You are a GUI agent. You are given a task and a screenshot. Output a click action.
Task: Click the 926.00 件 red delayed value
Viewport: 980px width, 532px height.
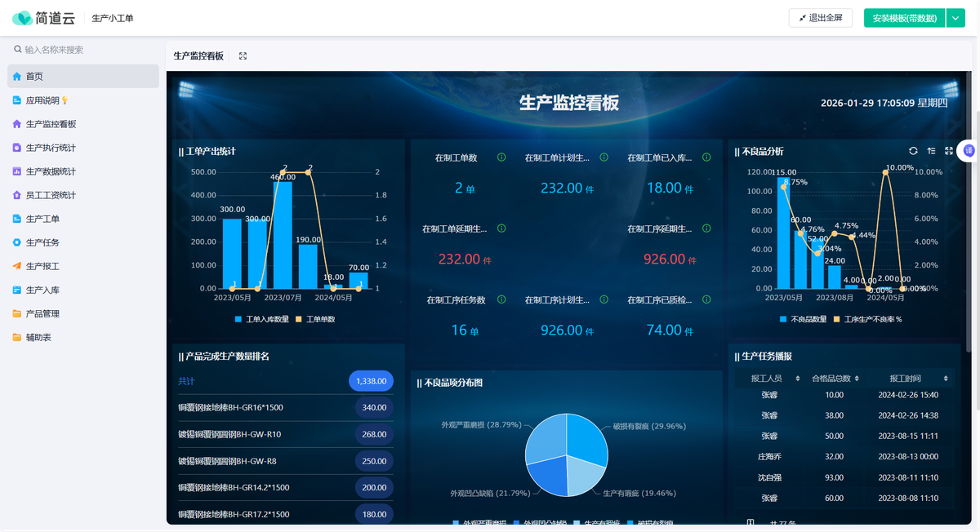(670, 259)
